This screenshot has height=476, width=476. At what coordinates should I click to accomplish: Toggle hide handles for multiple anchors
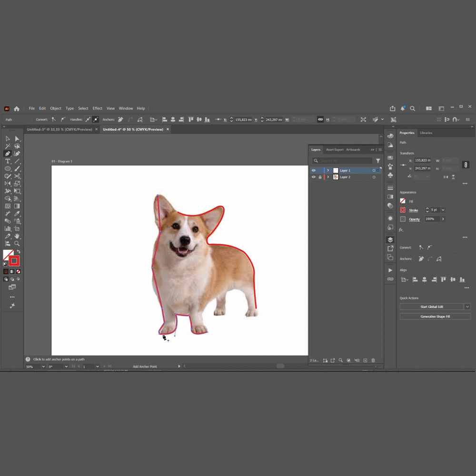pos(96,119)
